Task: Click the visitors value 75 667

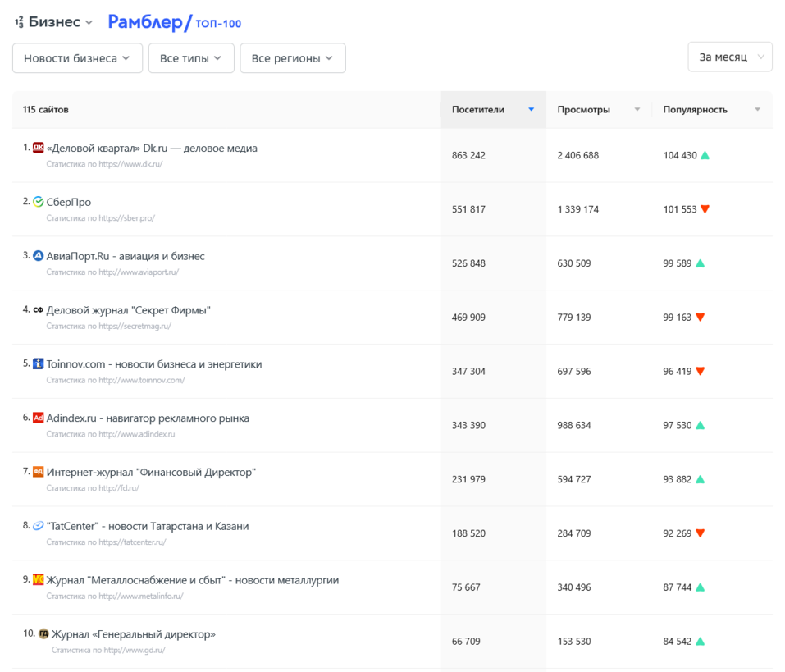Action: (x=466, y=587)
